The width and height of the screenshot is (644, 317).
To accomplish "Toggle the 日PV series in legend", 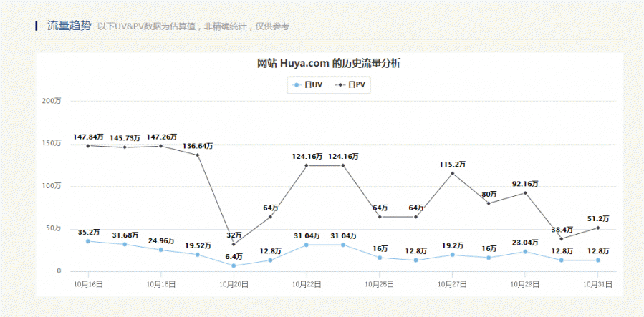I will point(350,85).
